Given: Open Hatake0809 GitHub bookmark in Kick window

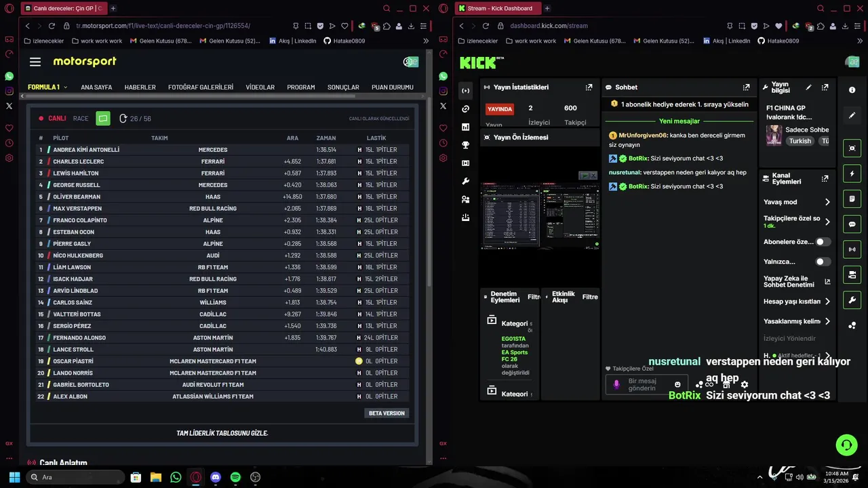Looking at the screenshot, I should (x=778, y=41).
